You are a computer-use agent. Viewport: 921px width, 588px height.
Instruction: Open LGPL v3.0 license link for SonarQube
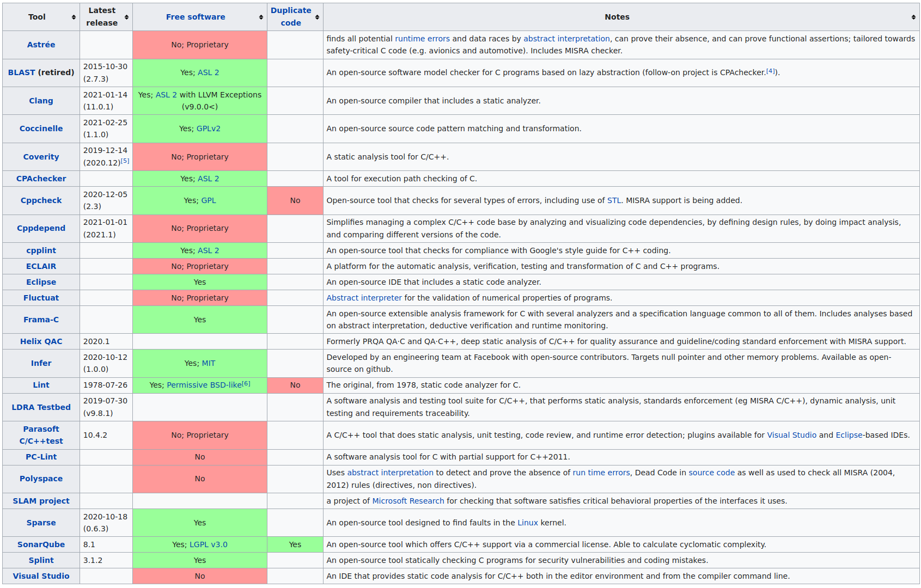[x=209, y=544]
